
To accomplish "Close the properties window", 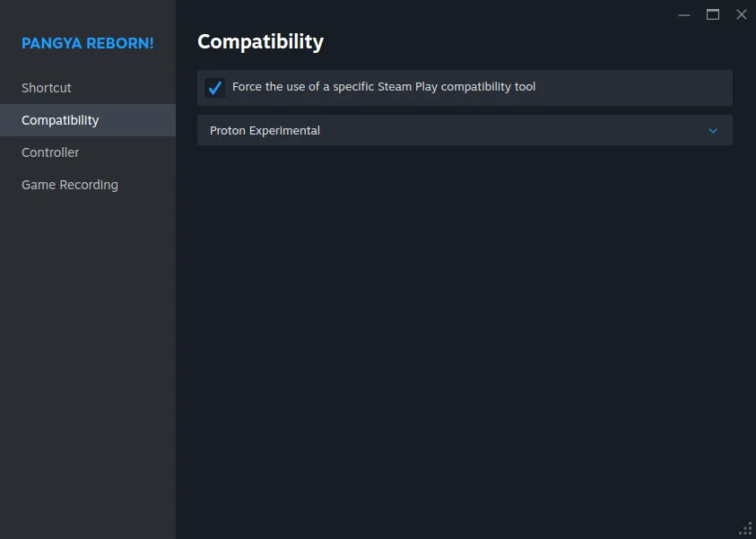I will (742, 15).
